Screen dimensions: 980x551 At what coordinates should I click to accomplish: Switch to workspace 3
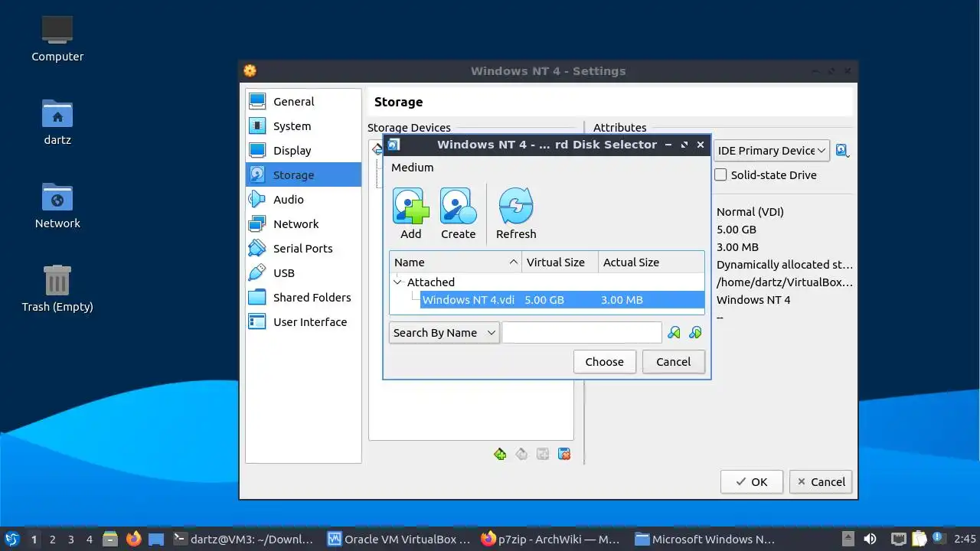[70, 539]
